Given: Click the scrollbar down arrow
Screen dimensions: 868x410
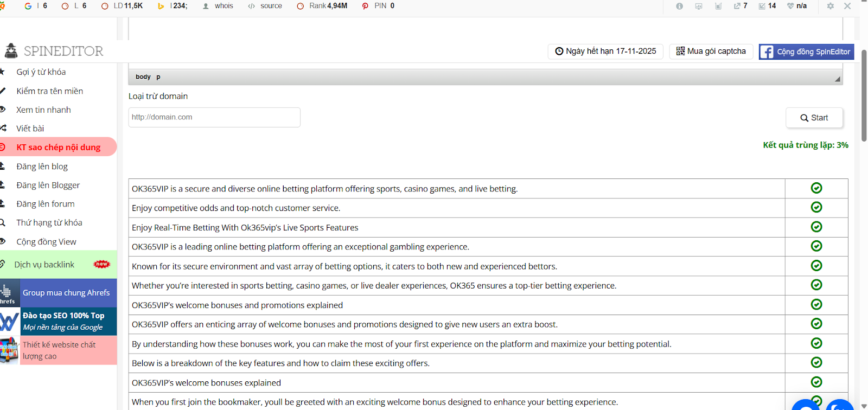Looking at the screenshot, I should [864, 406].
